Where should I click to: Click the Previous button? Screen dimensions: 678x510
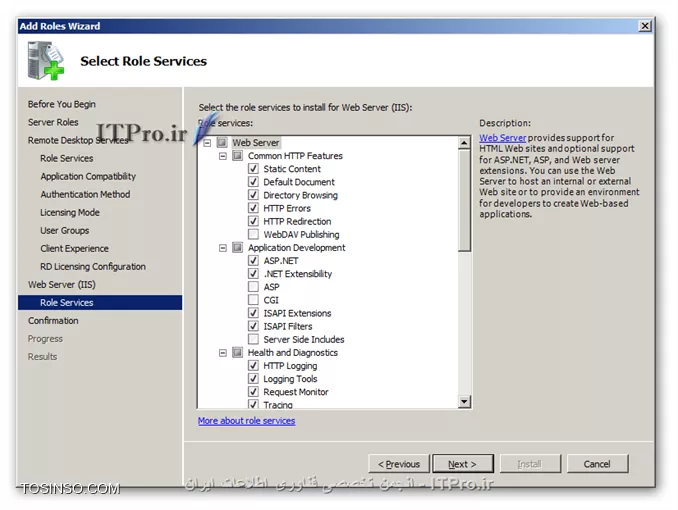pos(399,464)
